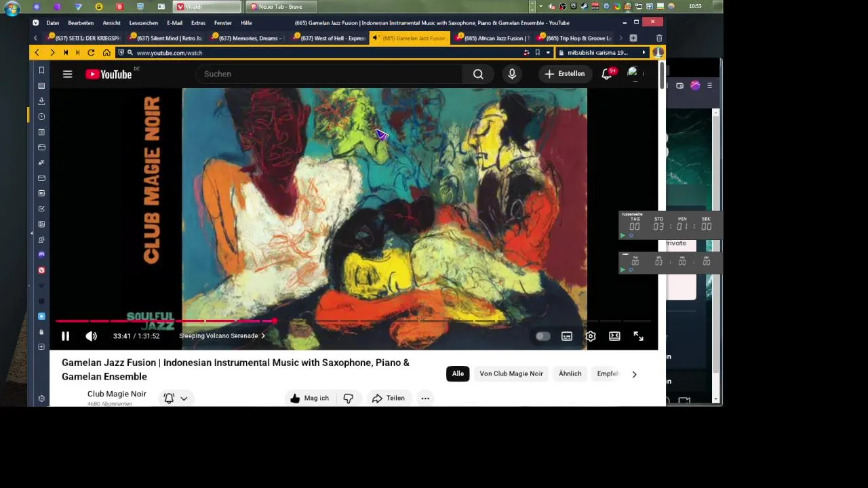Go to the YouTube home logo
This screenshot has height=488, width=868.
[x=108, y=75]
